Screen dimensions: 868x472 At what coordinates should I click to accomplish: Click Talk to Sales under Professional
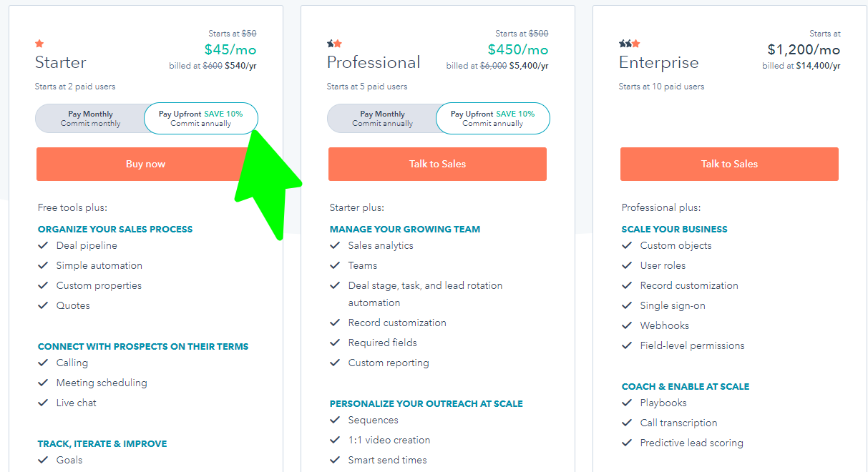(x=437, y=164)
